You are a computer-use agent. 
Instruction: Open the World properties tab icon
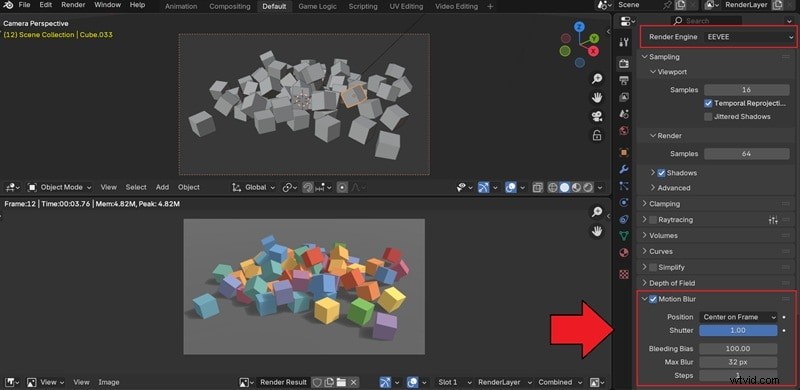[623, 131]
